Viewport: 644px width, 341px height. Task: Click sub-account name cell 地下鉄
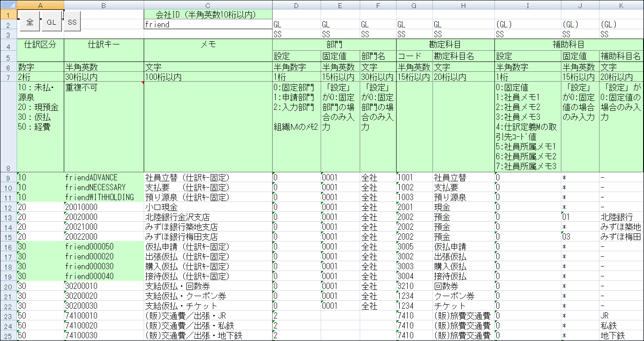(622, 336)
